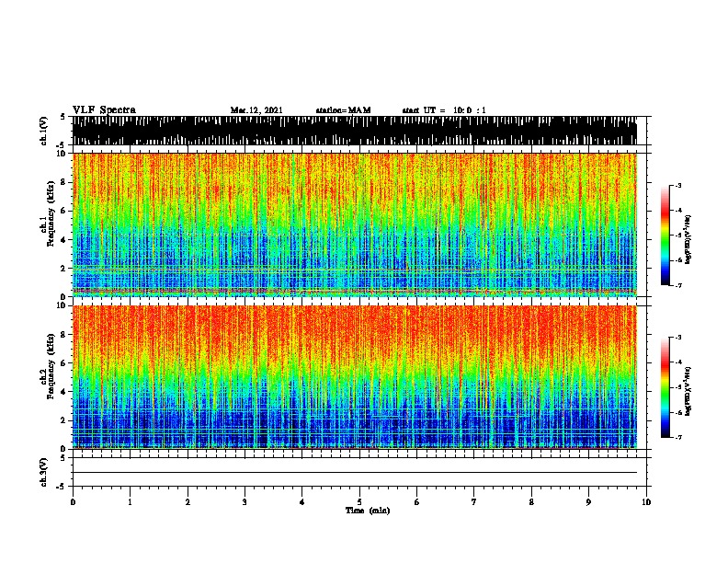Viewport: 728px width, 563px height.
Task: Click time axis tick label "5"
Action: tap(359, 501)
